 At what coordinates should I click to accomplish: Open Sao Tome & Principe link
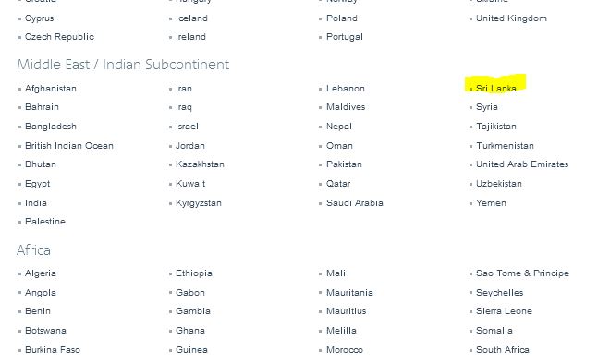tap(522, 273)
